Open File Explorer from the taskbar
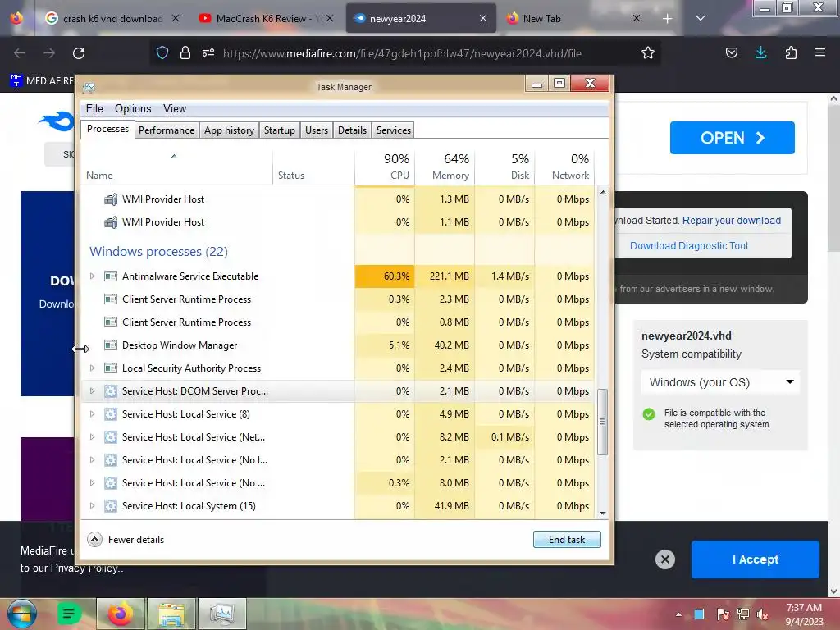Screen dimensions: 840x630 171,614
